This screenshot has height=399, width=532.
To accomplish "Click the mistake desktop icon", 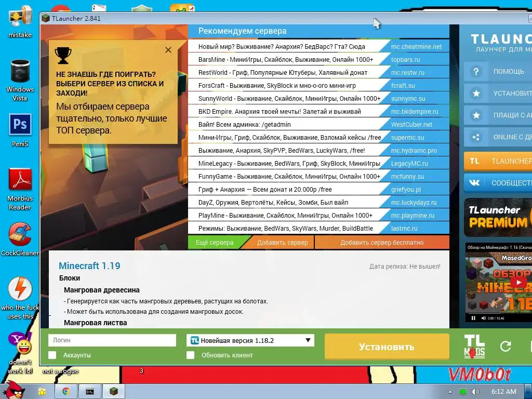I will click(20, 21).
